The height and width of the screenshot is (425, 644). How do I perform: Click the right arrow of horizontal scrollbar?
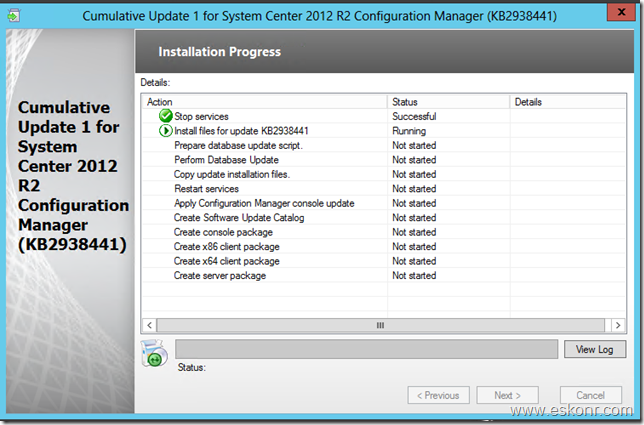click(x=618, y=325)
